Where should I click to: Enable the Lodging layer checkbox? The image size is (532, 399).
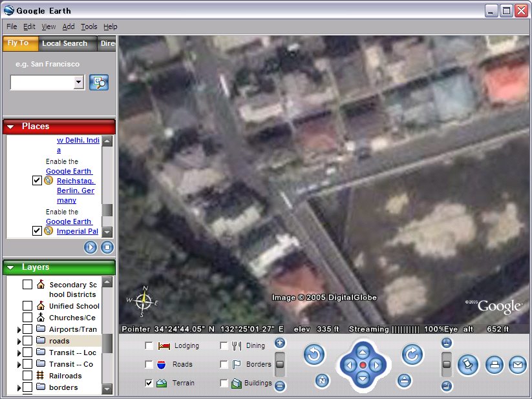pos(149,346)
